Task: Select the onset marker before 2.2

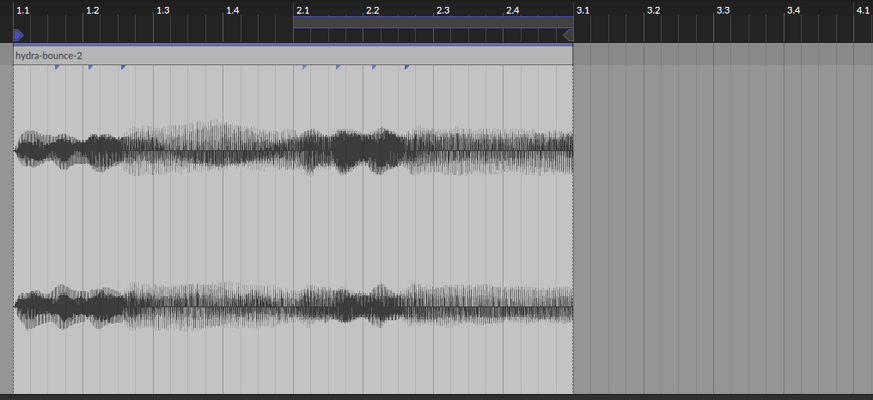Action: click(x=338, y=67)
